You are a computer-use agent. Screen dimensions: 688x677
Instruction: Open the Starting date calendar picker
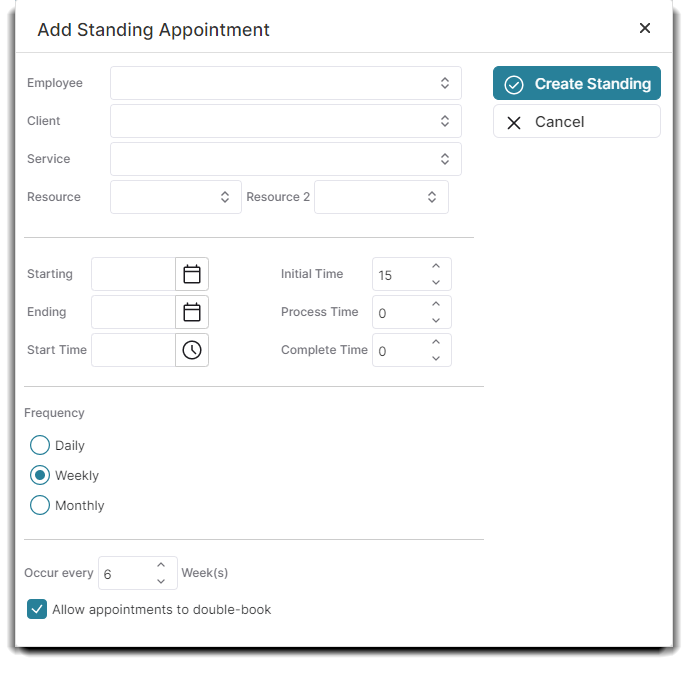(192, 274)
